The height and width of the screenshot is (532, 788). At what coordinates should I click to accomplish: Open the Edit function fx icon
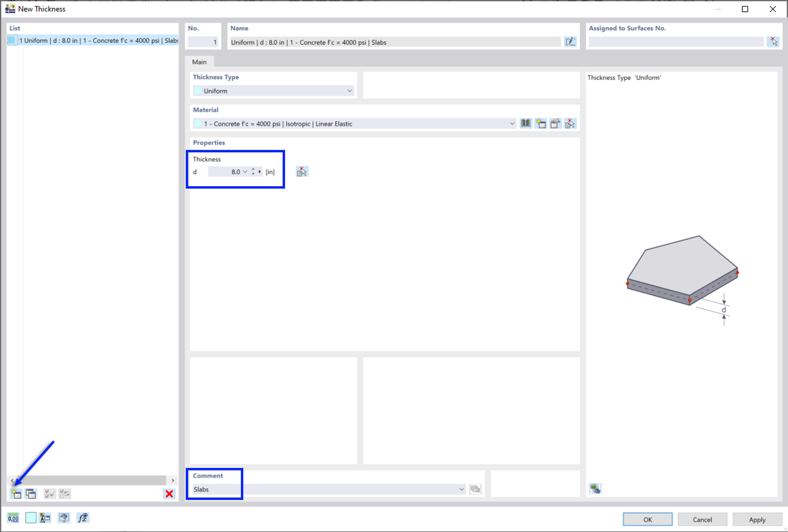click(x=82, y=517)
